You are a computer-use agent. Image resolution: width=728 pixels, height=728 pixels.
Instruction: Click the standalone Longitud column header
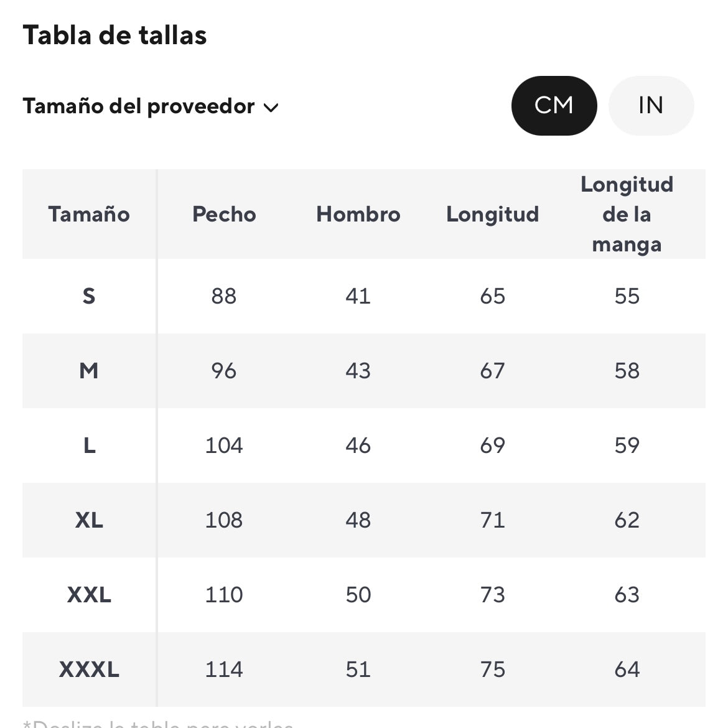coord(492,214)
